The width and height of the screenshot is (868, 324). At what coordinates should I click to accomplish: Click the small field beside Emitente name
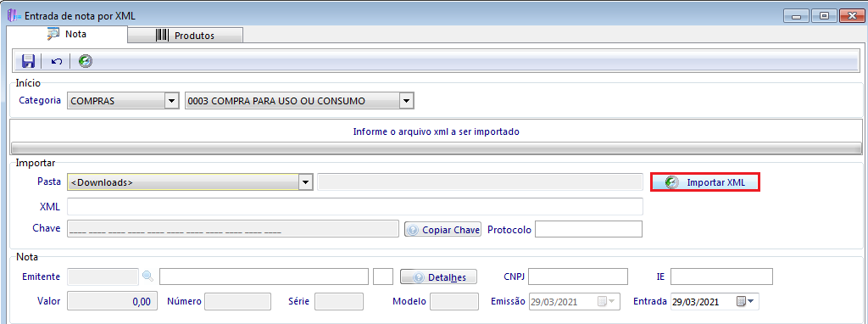(383, 277)
